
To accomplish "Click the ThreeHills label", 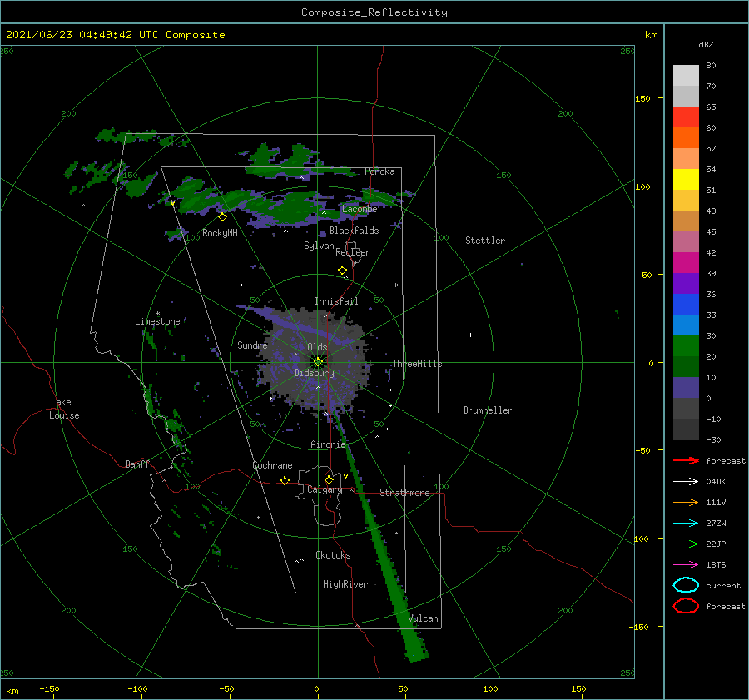I will (417, 364).
